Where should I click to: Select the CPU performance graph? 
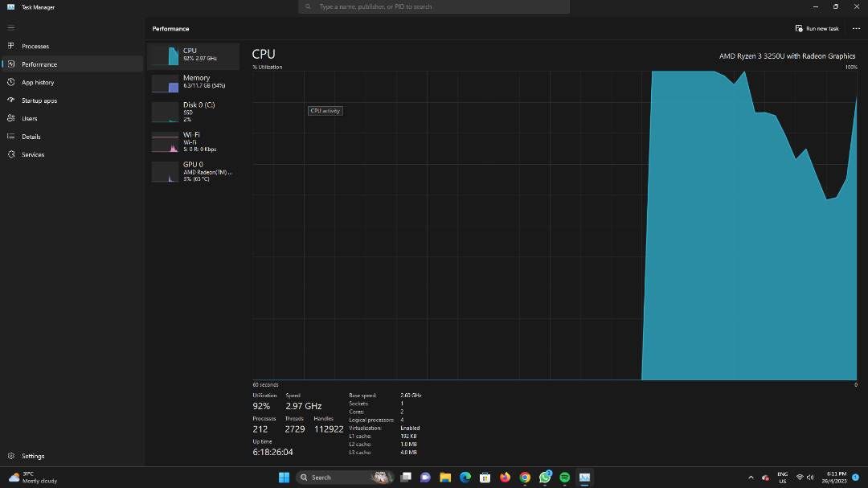pyautogui.click(x=194, y=55)
